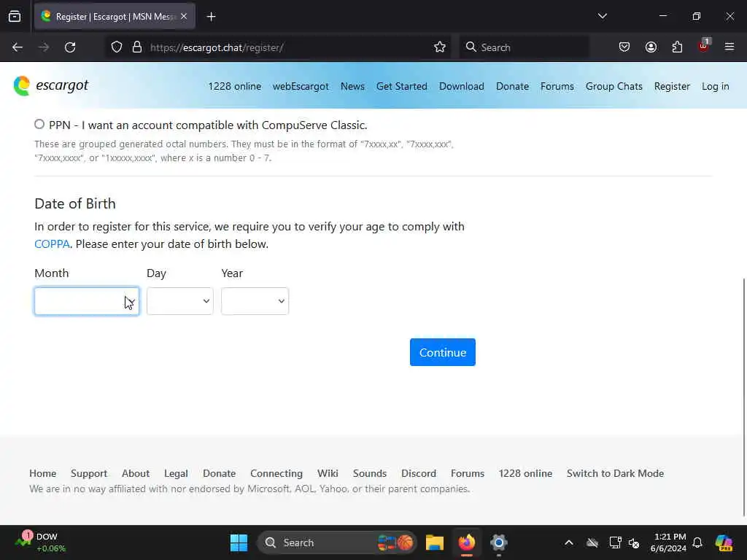Click the Support footer link
This screenshot has height=560, width=747.
tap(89, 473)
